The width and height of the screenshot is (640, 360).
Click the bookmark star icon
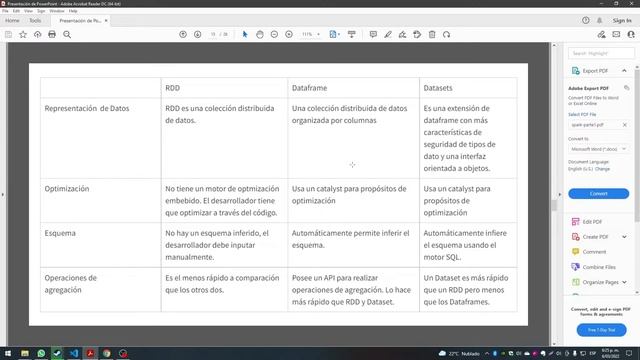23,35
